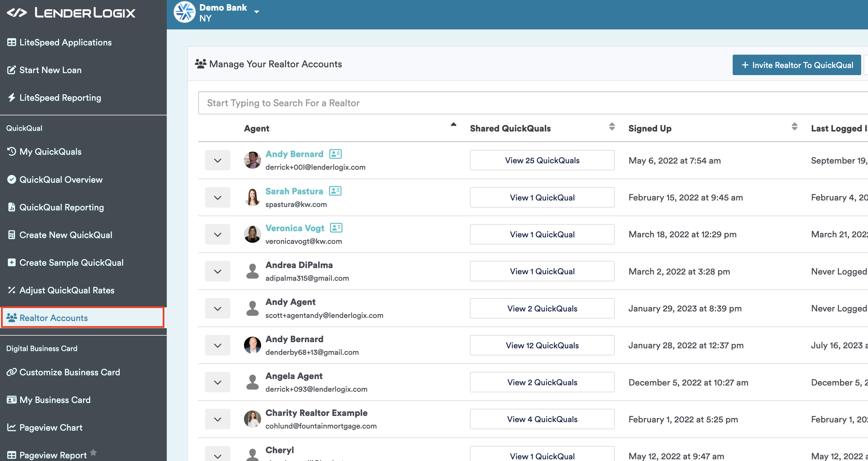Click View 1 QuickQual for Sarah Pastura
Screen dimensions: 868x461
coord(542,197)
